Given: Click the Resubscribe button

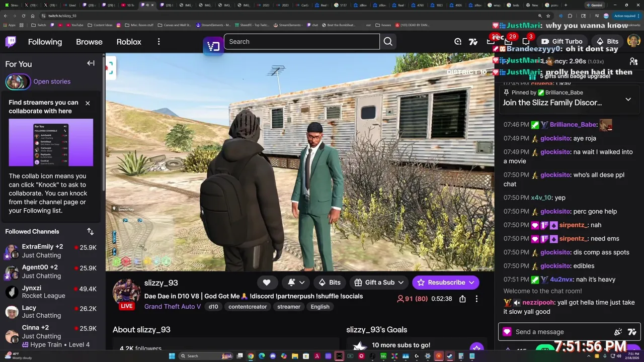Looking at the screenshot, I should 446,283.
